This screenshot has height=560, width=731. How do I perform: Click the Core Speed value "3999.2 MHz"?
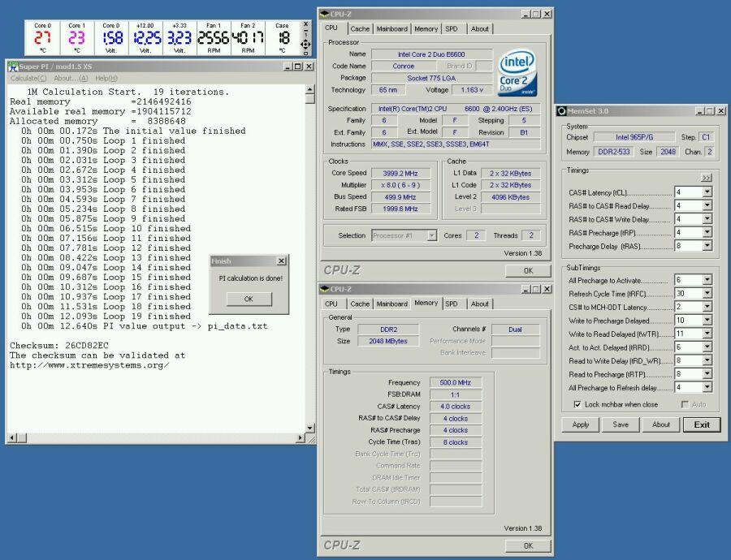coord(400,174)
